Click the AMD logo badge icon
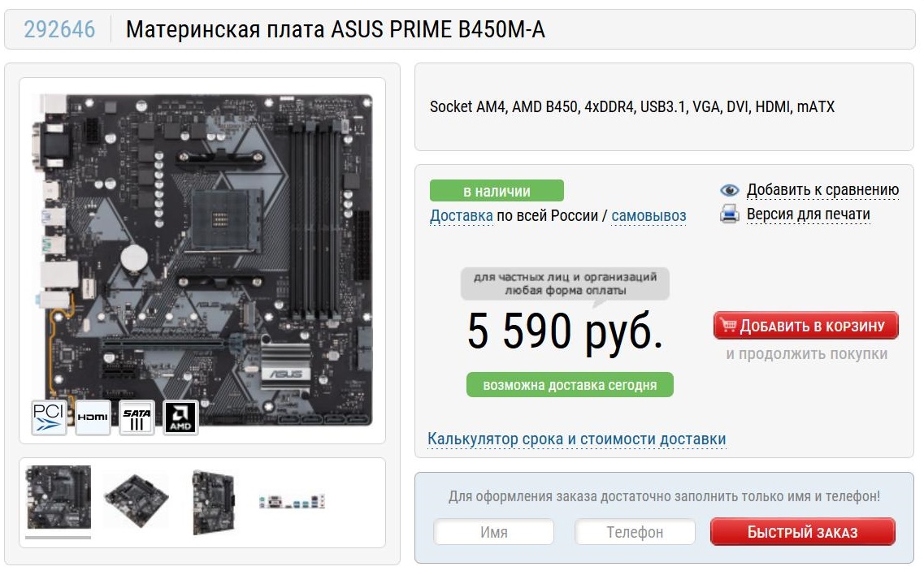This screenshot has height=571, width=924. pyautogui.click(x=180, y=417)
